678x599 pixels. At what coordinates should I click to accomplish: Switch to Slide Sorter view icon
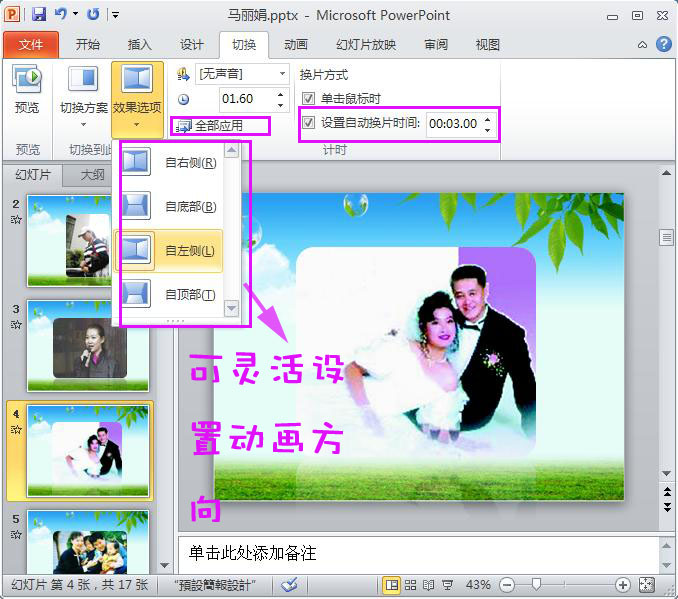(x=410, y=585)
